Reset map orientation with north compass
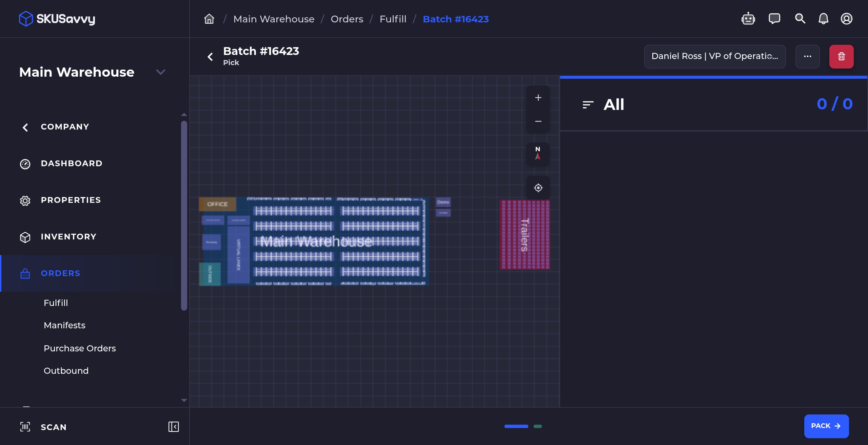The width and height of the screenshot is (868, 445). 538,154
